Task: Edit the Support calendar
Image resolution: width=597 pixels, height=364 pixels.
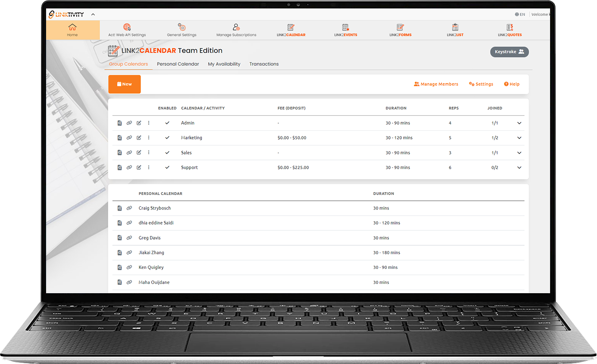Action: pyautogui.click(x=139, y=168)
